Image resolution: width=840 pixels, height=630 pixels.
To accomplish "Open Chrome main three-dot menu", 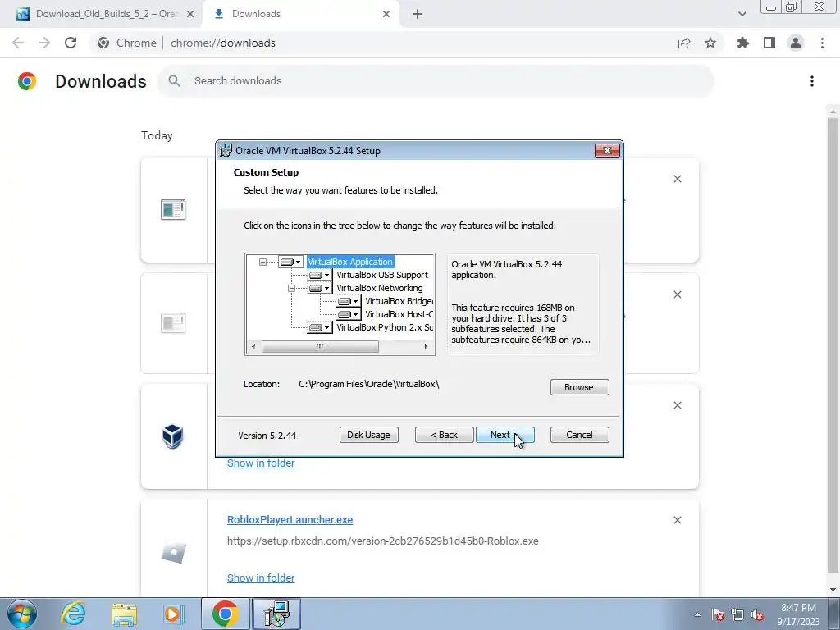I will point(822,43).
